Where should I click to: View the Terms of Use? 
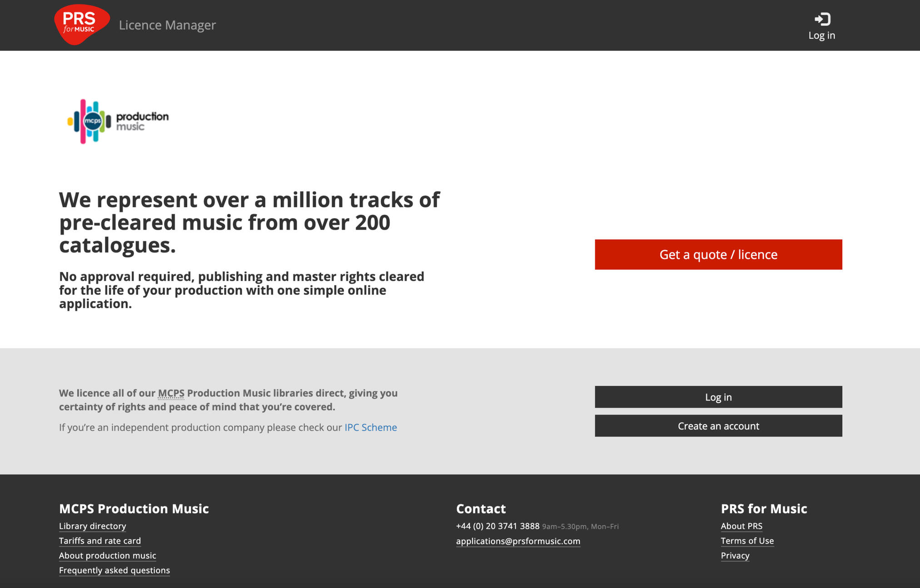coord(747,541)
